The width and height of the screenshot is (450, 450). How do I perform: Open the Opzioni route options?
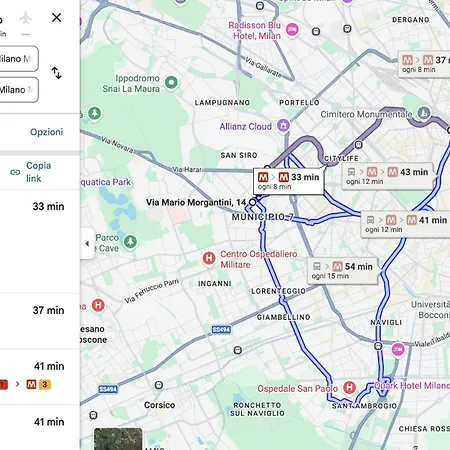click(47, 132)
